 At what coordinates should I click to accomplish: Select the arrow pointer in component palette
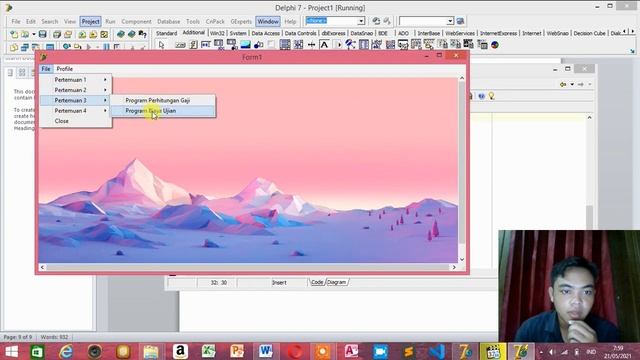tap(162, 45)
